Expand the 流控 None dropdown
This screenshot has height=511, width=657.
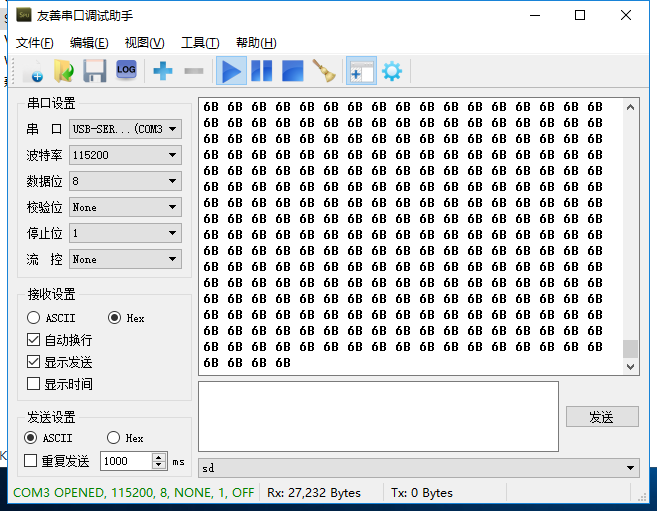(x=125, y=259)
